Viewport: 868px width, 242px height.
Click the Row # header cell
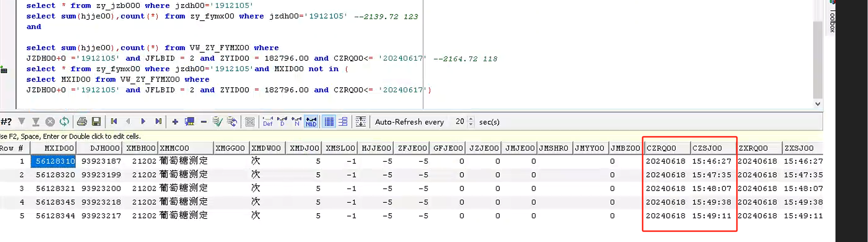tap(15, 148)
